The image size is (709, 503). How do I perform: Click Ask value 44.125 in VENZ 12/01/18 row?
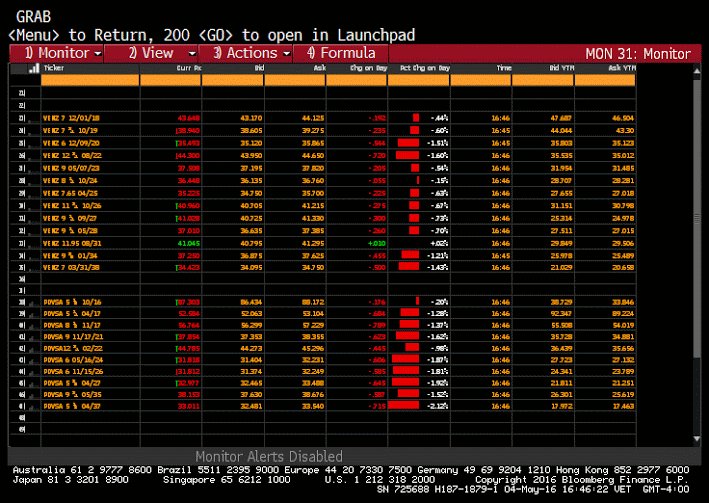313,118
